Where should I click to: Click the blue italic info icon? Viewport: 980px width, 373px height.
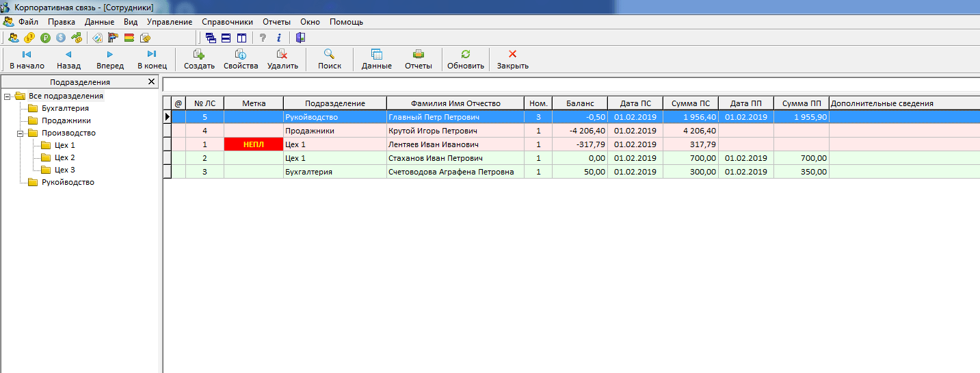[278, 38]
